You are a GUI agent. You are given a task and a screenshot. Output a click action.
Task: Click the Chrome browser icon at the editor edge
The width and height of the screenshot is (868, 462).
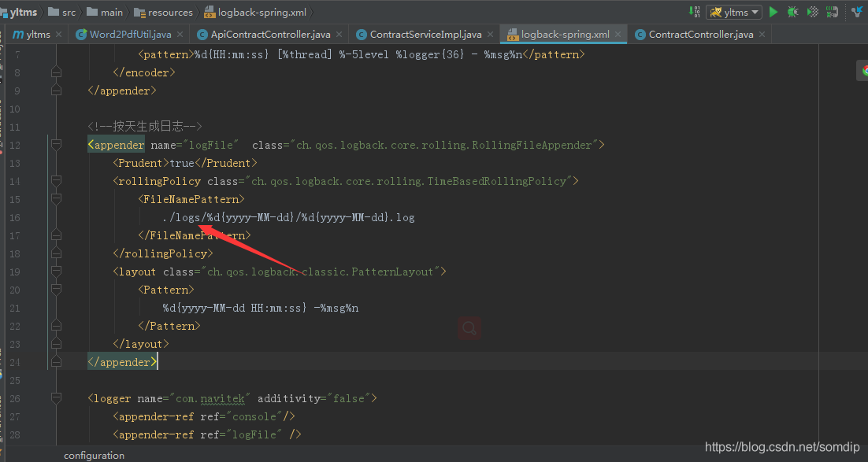[x=865, y=71]
